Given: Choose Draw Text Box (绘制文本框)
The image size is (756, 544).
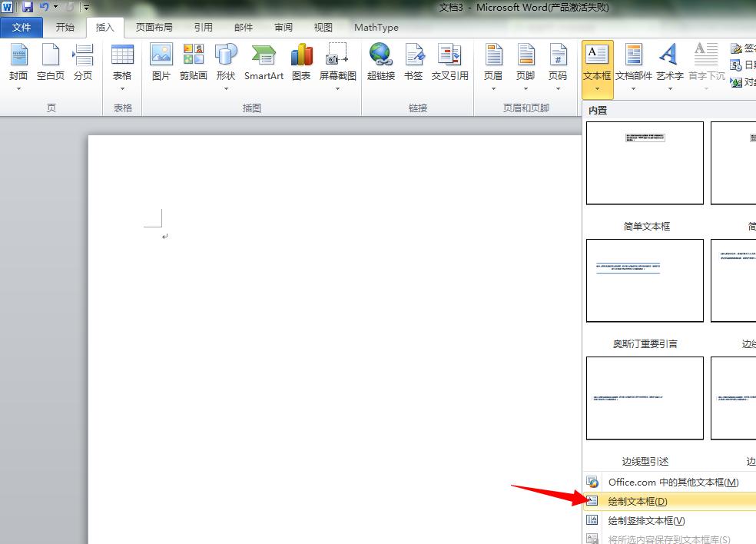Looking at the screenshot, I should click(x=669, y=502).
